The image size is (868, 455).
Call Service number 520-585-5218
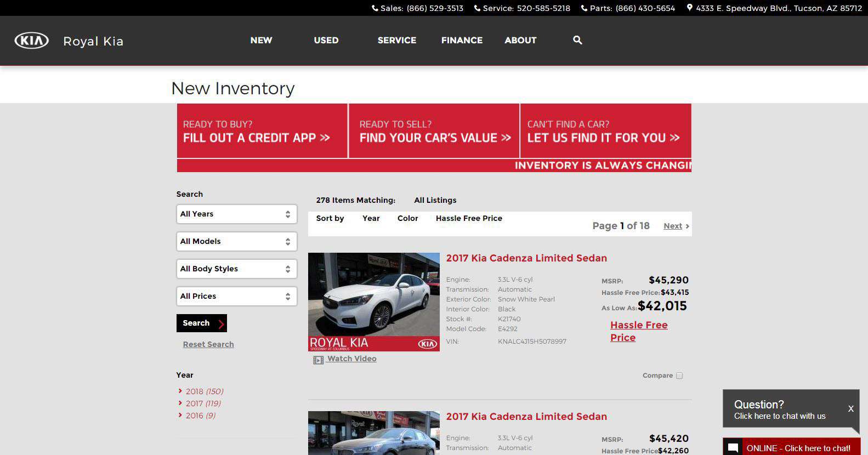click(543, 8)
